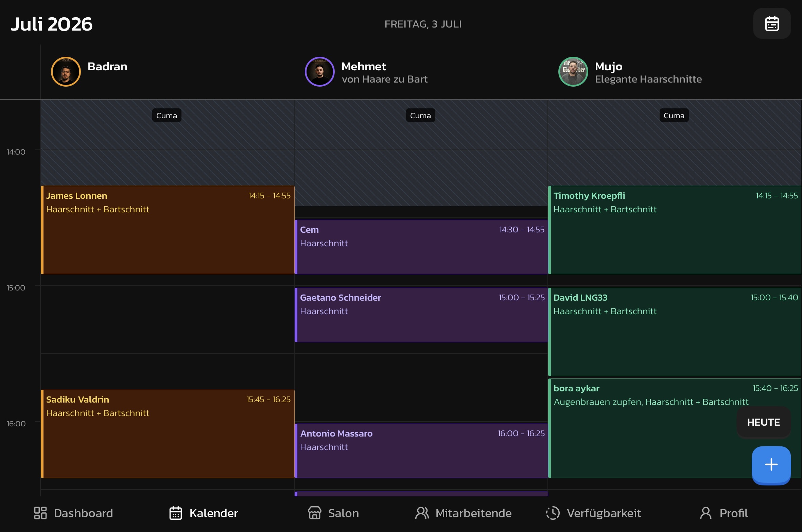Viewport: 802px width, 532px height.
Task: Open the Profil tab
Action: pos(724,513)
